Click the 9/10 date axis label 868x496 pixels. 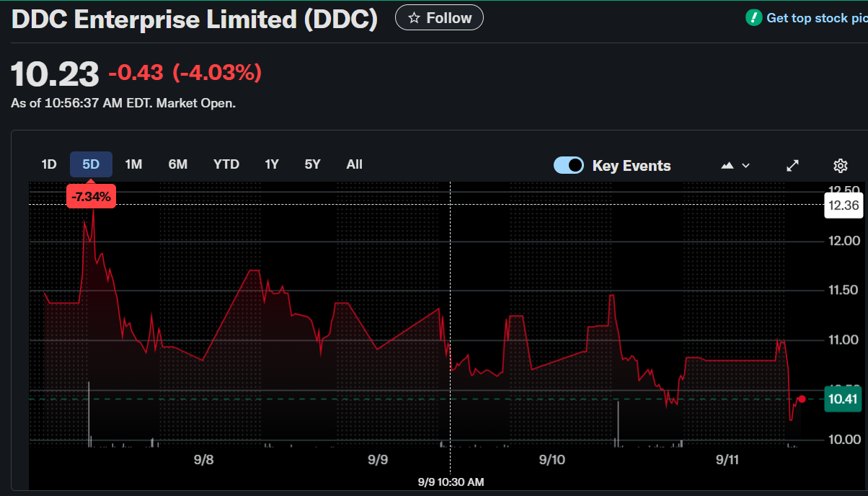coord(551,460)
